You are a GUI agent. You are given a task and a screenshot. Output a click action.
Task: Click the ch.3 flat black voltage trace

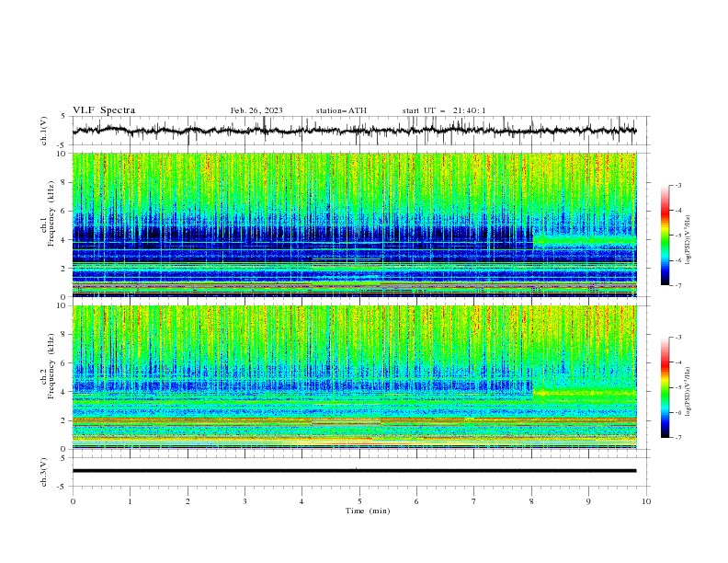(x=354, y=471)
